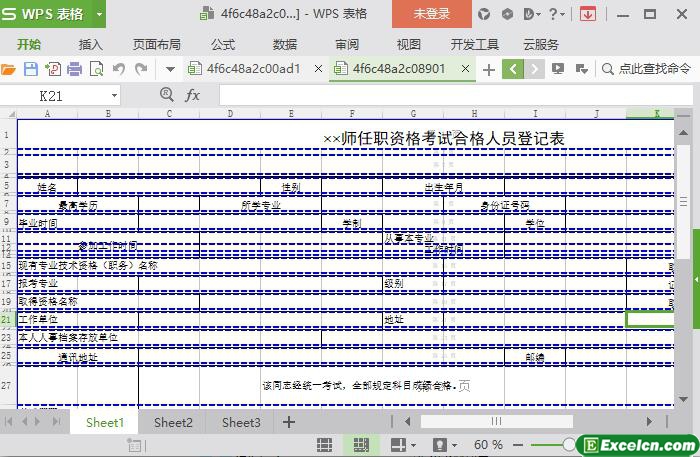Click the select-all corner of the grid
Image resolution: width=700 pixels, height=457 pixels.
coord(8,114)
